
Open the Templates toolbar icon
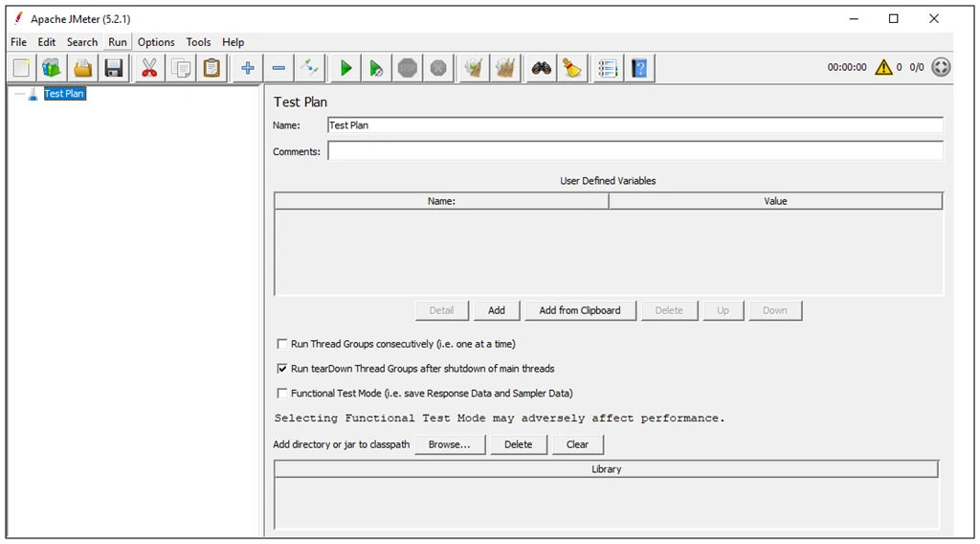(x=52, y=68)
